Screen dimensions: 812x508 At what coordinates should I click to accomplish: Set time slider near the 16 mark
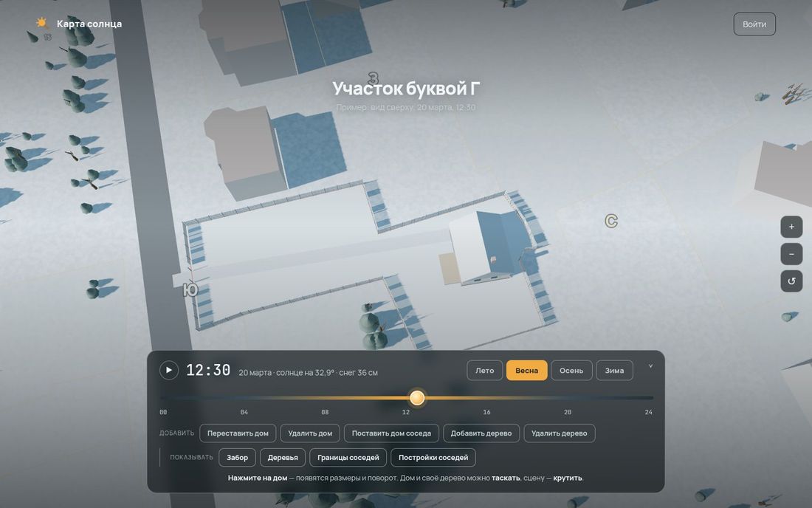click(486, 398)
